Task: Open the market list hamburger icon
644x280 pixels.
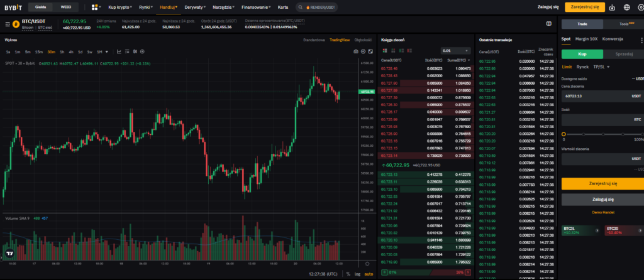Action: point(8,24)
